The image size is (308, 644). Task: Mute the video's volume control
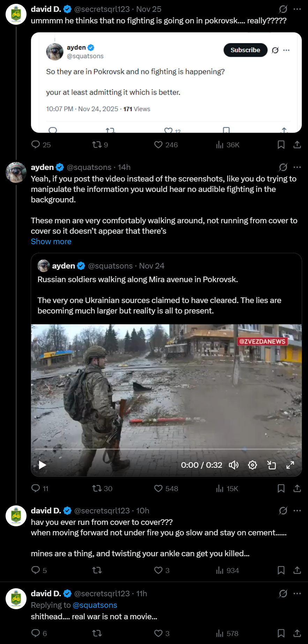pos(234,465)
